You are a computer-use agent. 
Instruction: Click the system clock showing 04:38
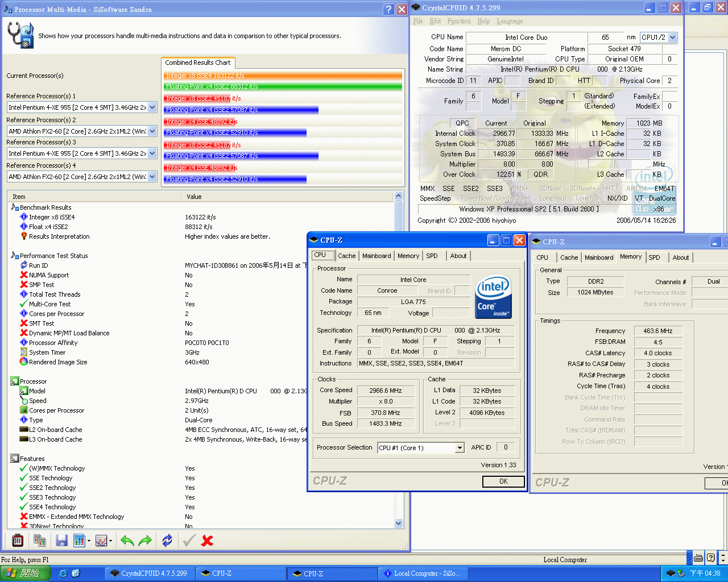[705, 573]
